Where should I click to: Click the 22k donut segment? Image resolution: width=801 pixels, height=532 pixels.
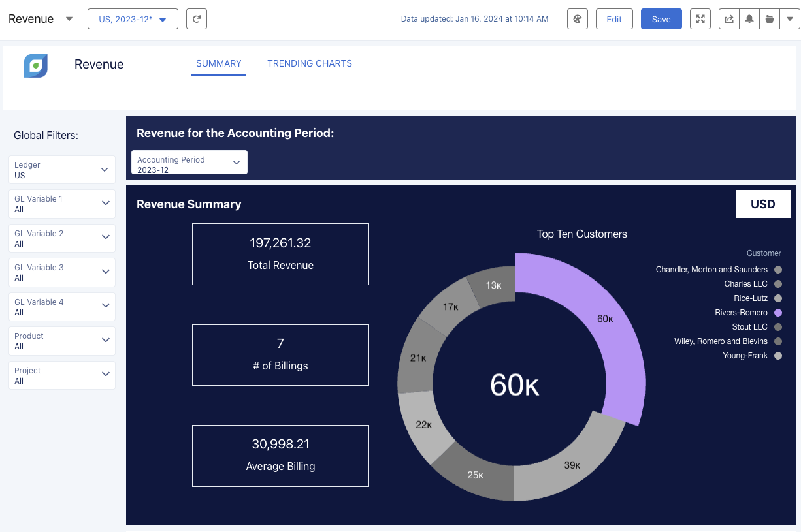coord(425,425)
